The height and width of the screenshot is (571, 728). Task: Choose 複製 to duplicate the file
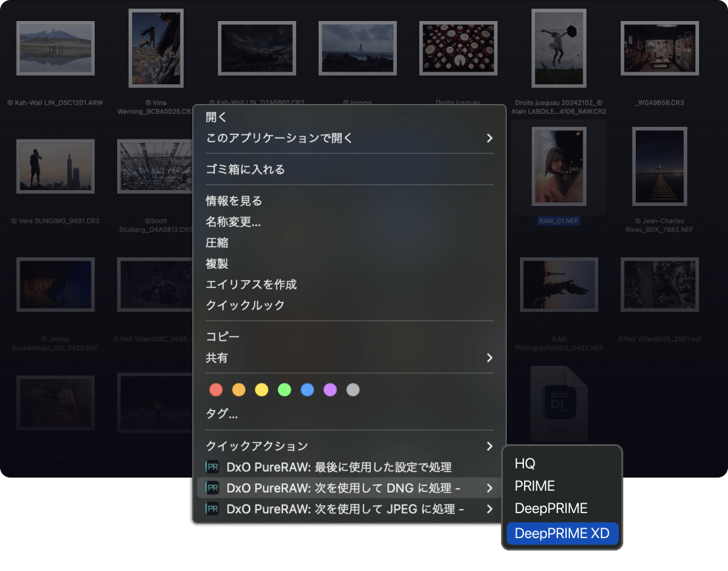(x=217, y=264)
